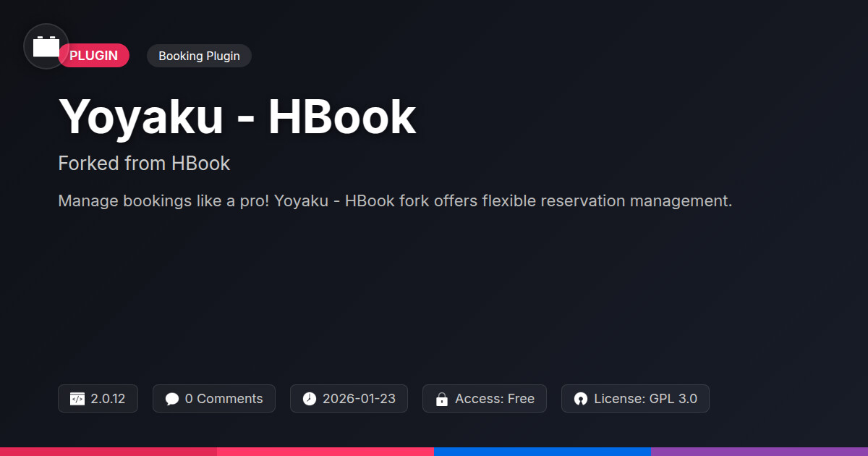Click the crimson color bar segment
Viewport: 868px width, 456px height.
click(109, 452)
